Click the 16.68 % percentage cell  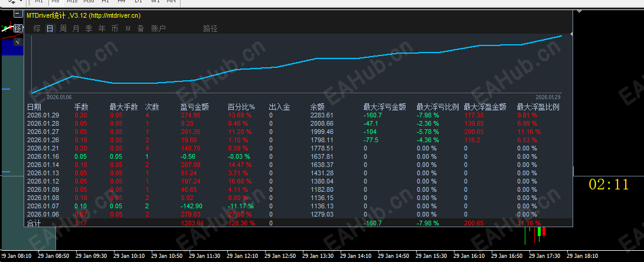(241, 181)
